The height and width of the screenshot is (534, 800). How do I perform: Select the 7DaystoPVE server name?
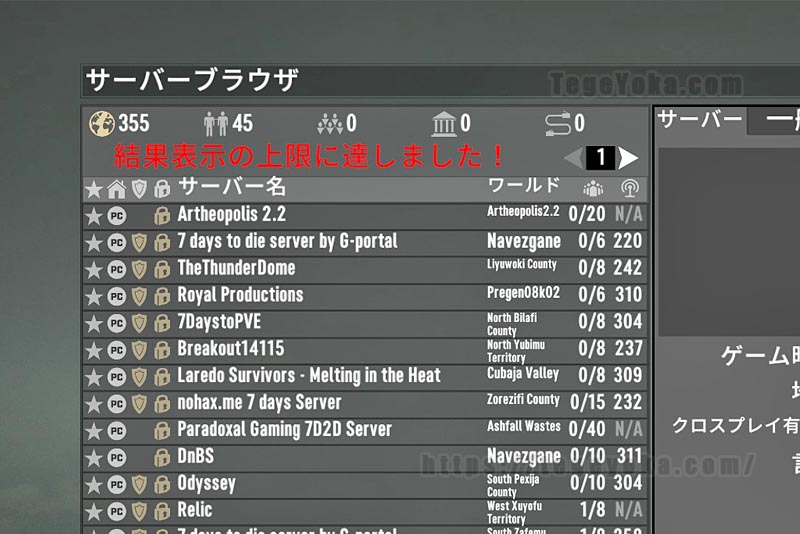(x=219, y=322)
